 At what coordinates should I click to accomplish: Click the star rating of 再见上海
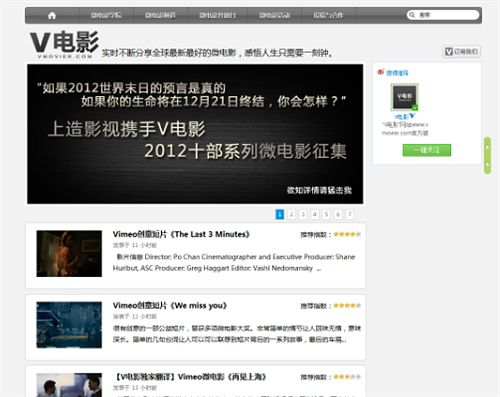(347, 377)
